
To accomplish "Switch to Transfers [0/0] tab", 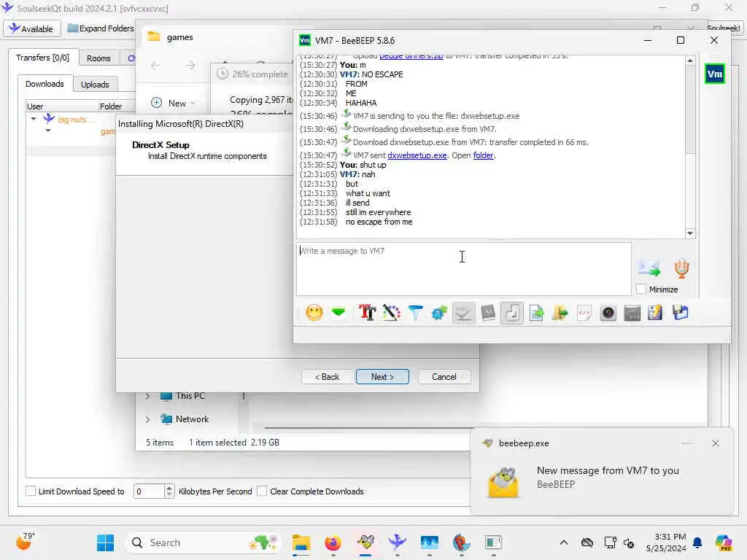I will [42, 58].
